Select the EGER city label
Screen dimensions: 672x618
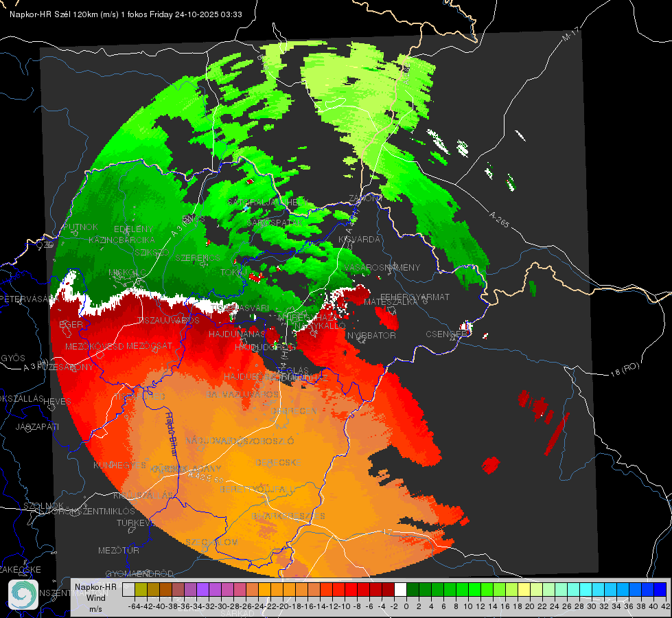tap(71, 325)
